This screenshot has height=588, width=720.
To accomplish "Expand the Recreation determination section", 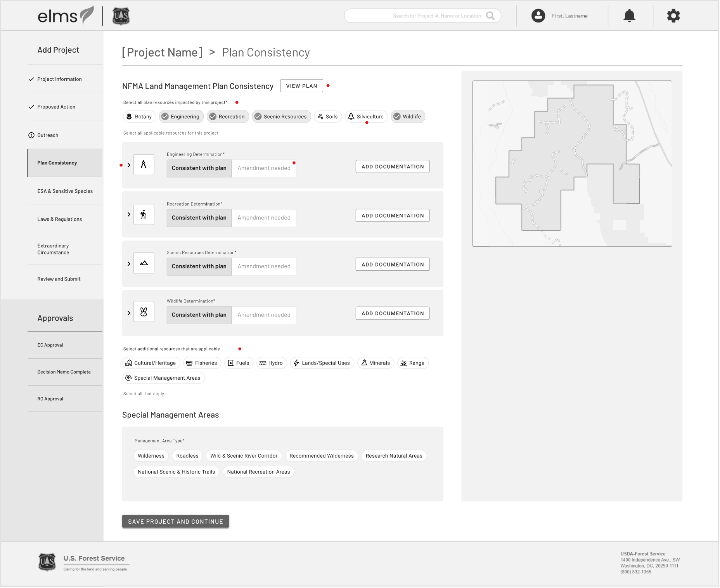I will (x=129, y=214).
